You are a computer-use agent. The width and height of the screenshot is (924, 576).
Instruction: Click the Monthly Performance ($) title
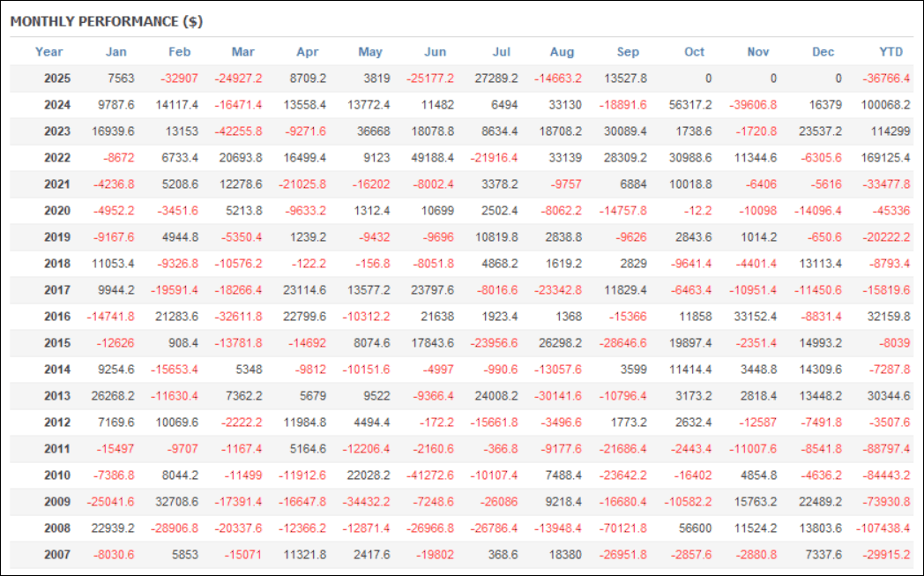tap(107, 21)
